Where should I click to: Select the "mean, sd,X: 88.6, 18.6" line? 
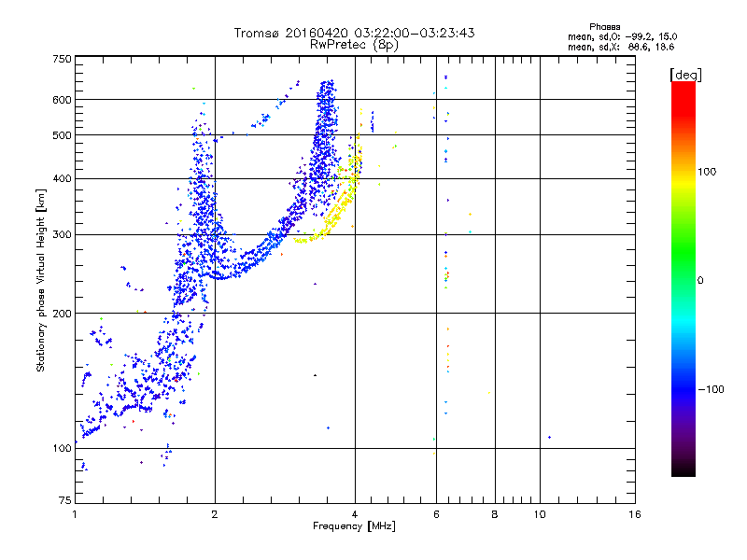621,47
